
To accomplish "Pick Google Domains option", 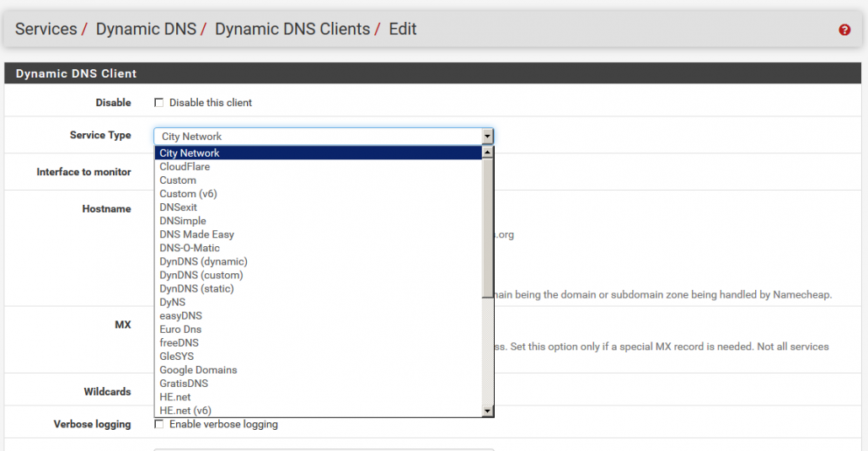I will [319, 370].
